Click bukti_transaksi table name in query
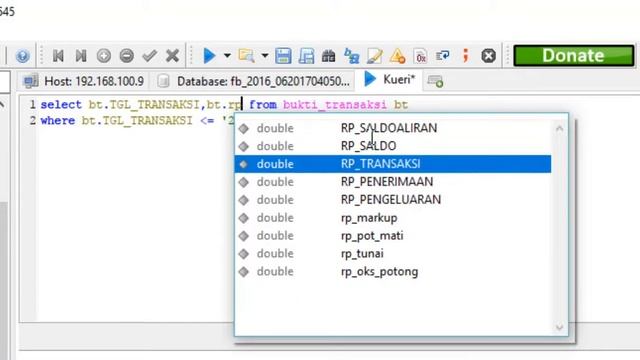 pos(335,105)
